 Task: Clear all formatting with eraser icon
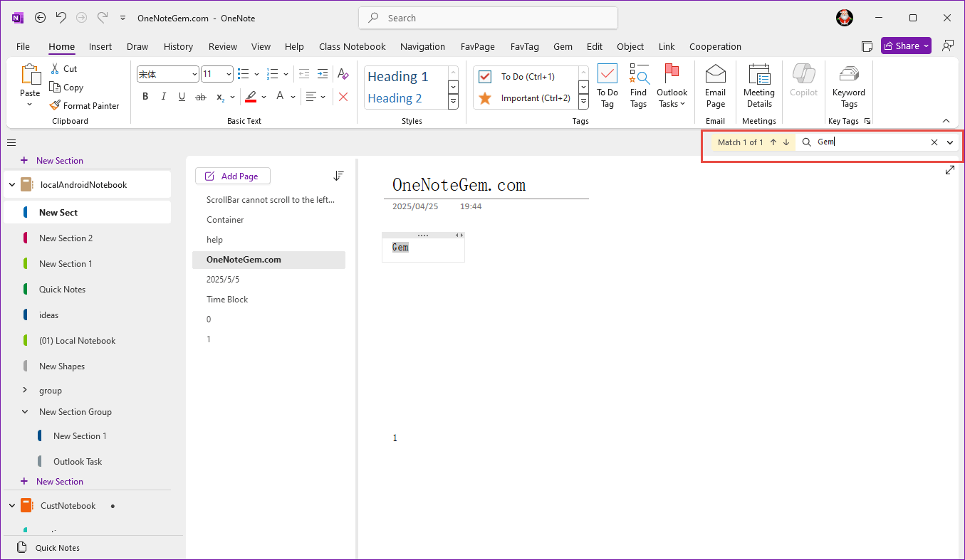coord(343,74)
